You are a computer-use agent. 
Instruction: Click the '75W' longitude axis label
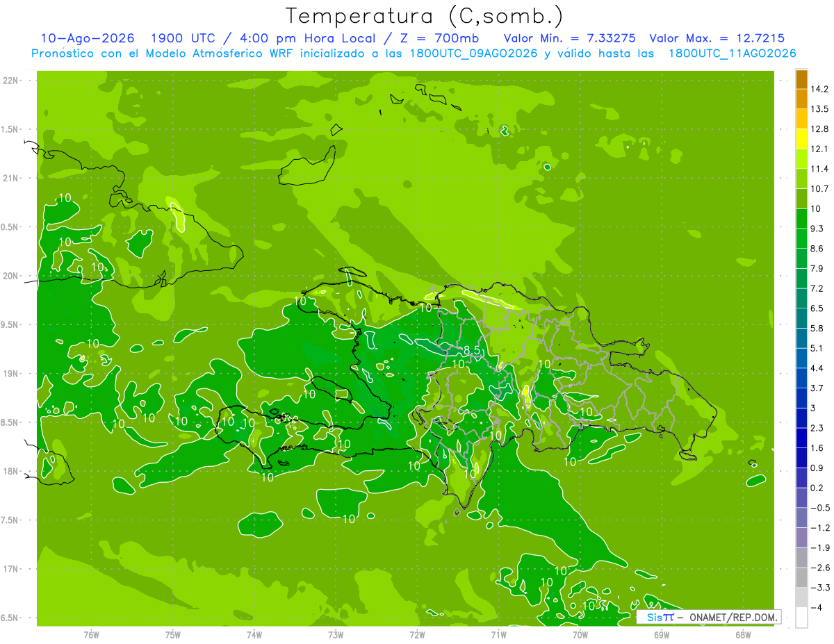pos(173,635)
